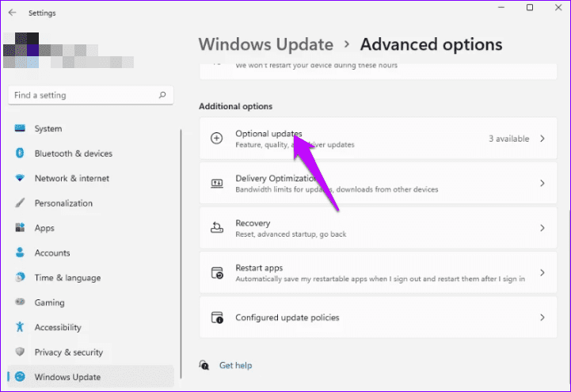Maximize the Settings window

click(530, 7)
